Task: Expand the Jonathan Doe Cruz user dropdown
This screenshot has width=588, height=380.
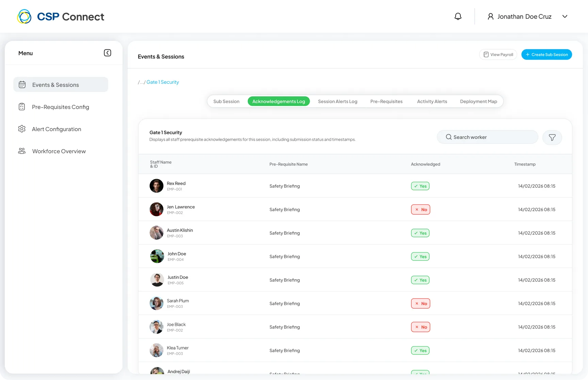Action: tap(565, 16)
